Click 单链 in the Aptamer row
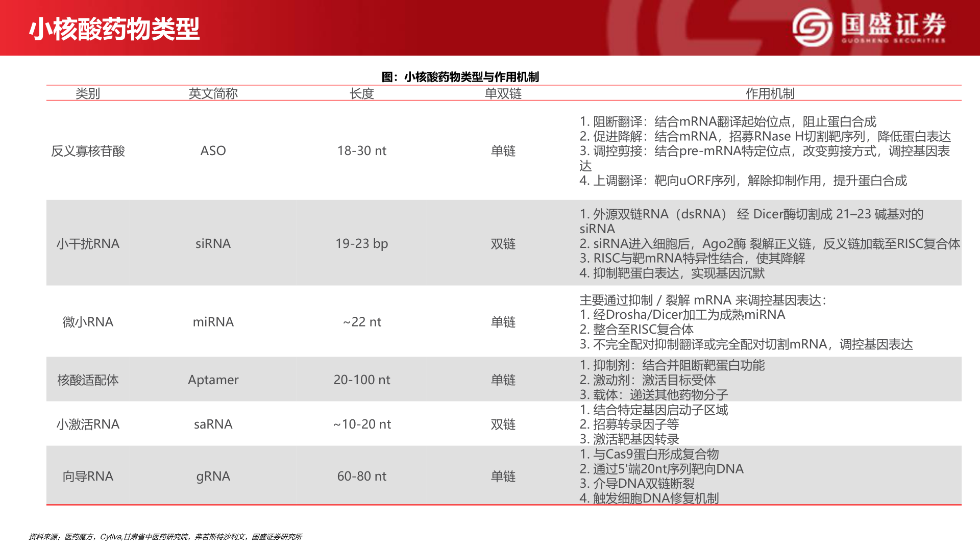This screenshot has height=551, width=980. coord(503,380)
